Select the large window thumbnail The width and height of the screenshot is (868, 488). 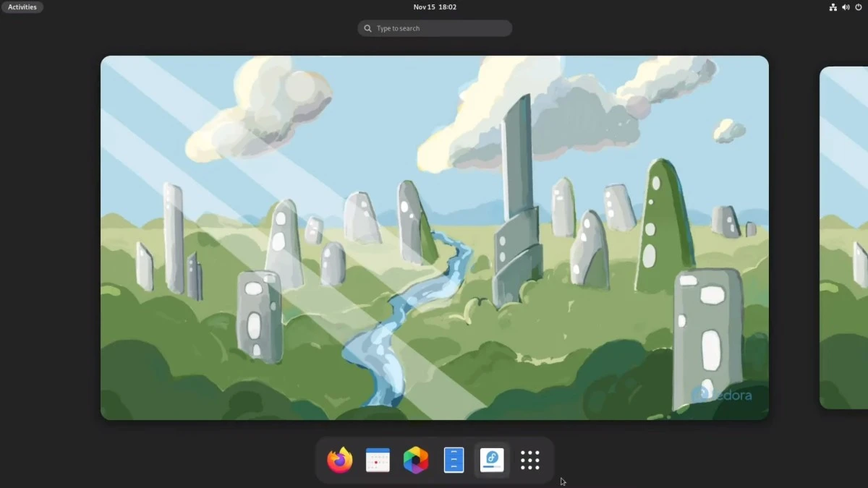click(x=434, y=237)
